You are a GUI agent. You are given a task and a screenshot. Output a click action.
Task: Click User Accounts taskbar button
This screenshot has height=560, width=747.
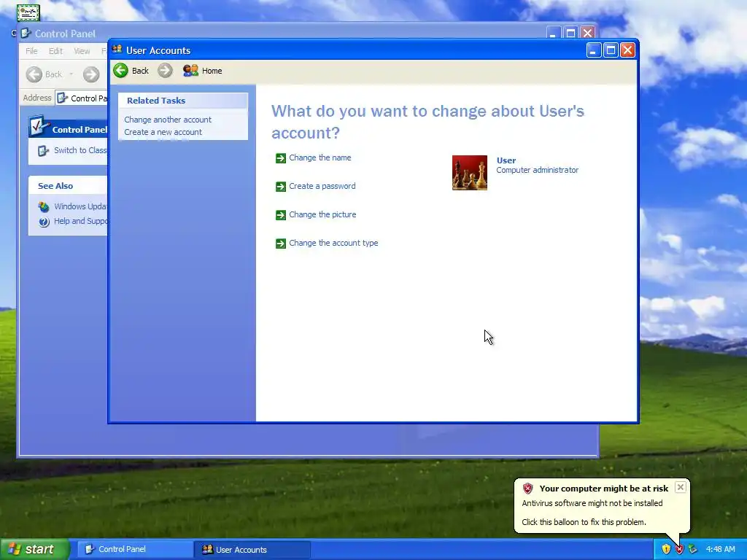pos(252,550)
